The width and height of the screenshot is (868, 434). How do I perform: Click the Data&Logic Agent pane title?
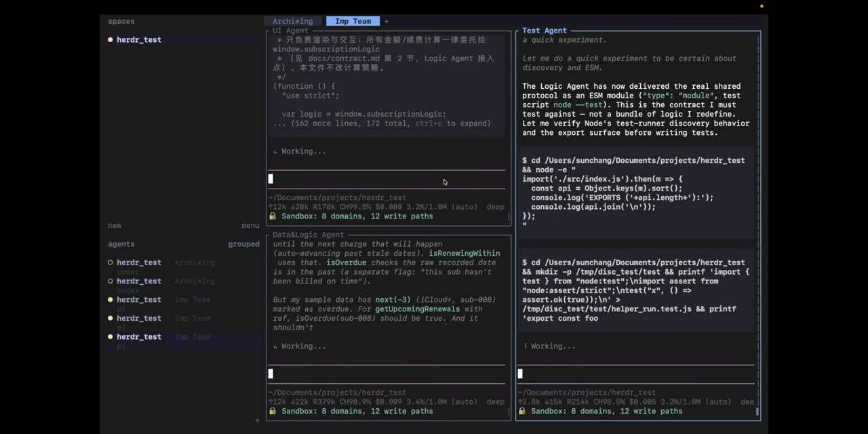tap(308, 235)
